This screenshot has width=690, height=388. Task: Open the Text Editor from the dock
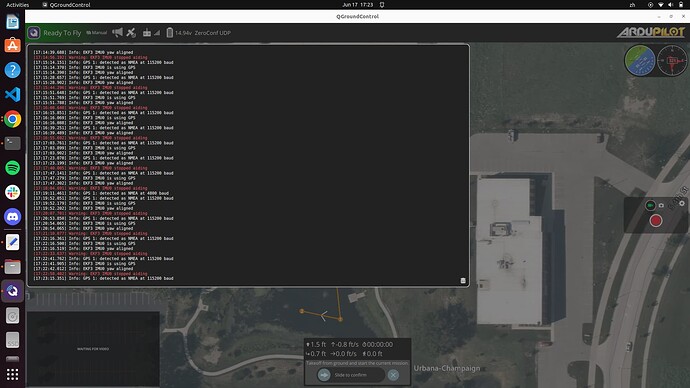[12, 242]
